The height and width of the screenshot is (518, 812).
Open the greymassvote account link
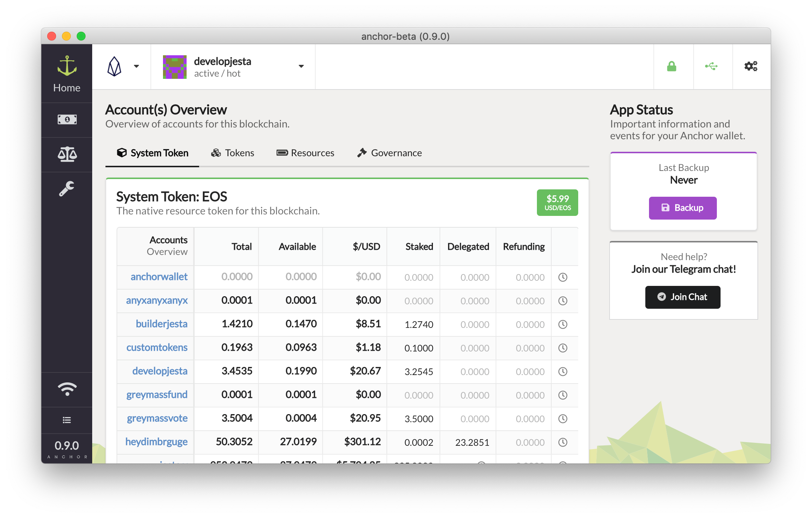pyautogui.click(x=157, y=418)
